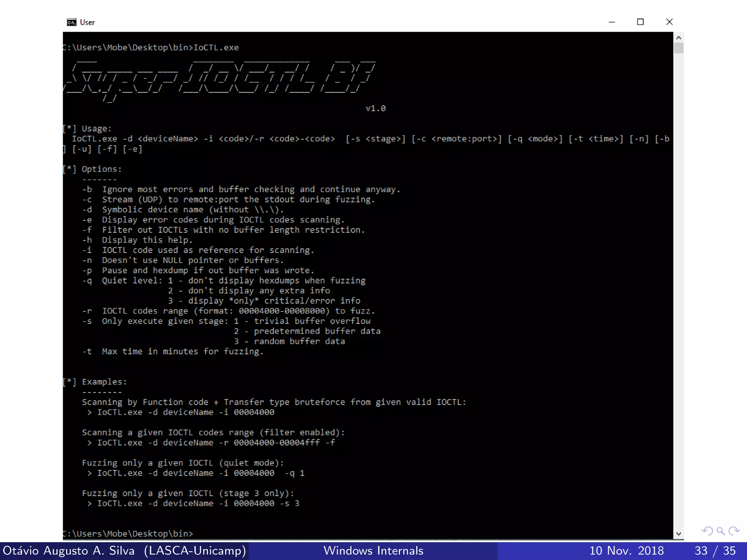Click the [*] Examples: heading
The height and width of the screenshot is (560, 747).
click(94, 382)
